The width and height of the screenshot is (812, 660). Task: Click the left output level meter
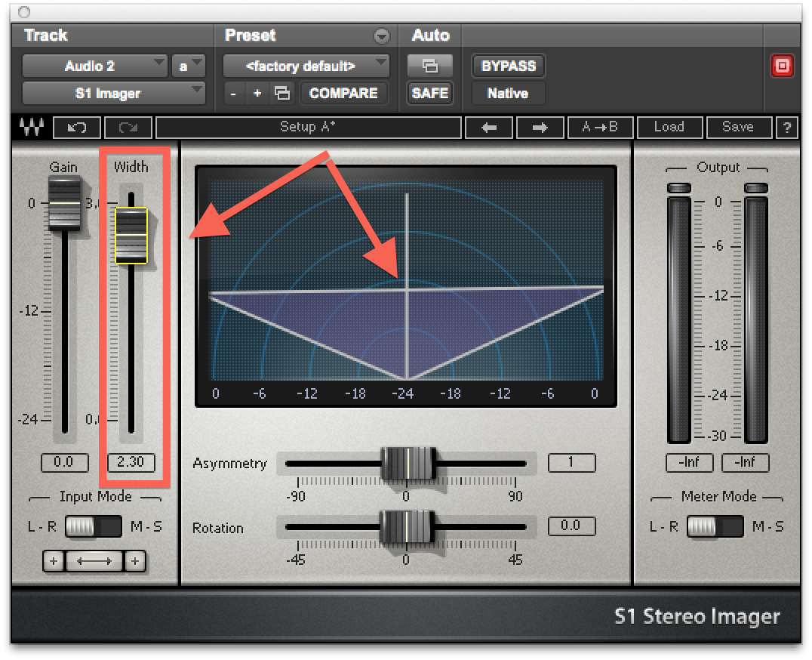(679, 319)
